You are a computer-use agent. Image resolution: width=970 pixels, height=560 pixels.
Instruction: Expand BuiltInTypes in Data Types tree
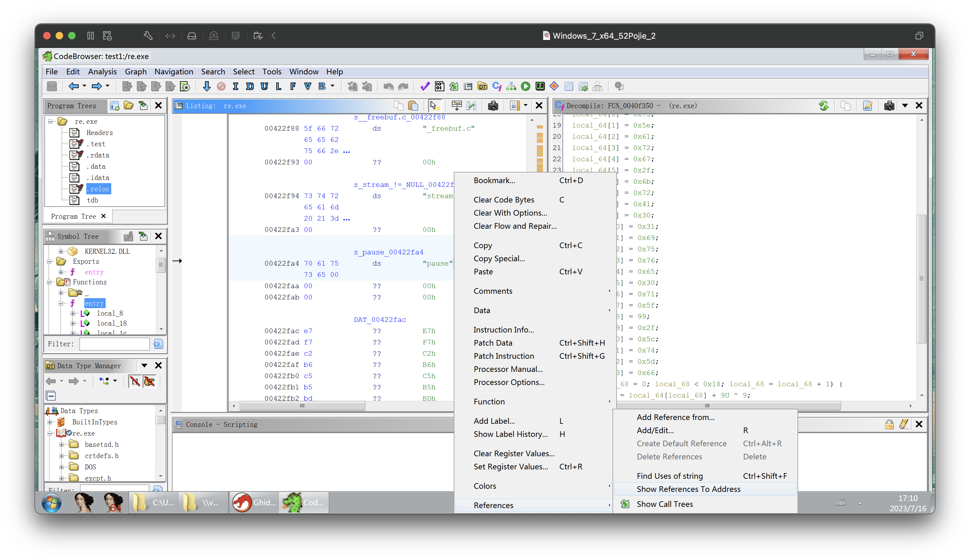50,422
